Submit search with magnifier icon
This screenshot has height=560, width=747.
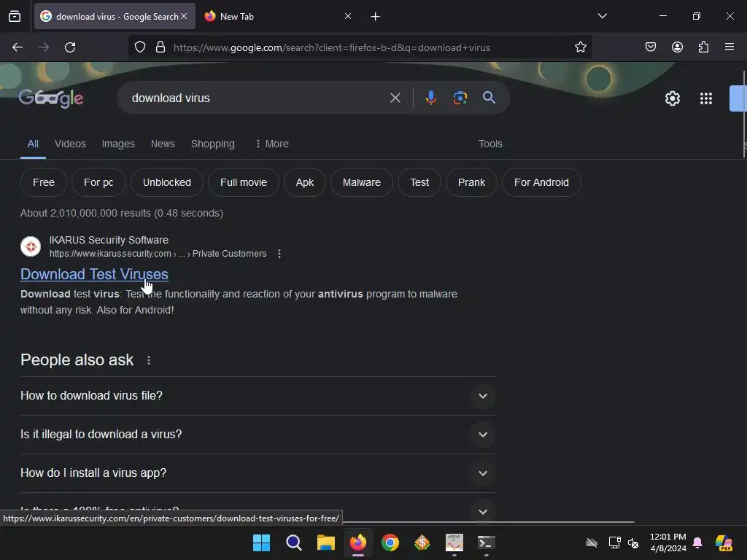489,98
